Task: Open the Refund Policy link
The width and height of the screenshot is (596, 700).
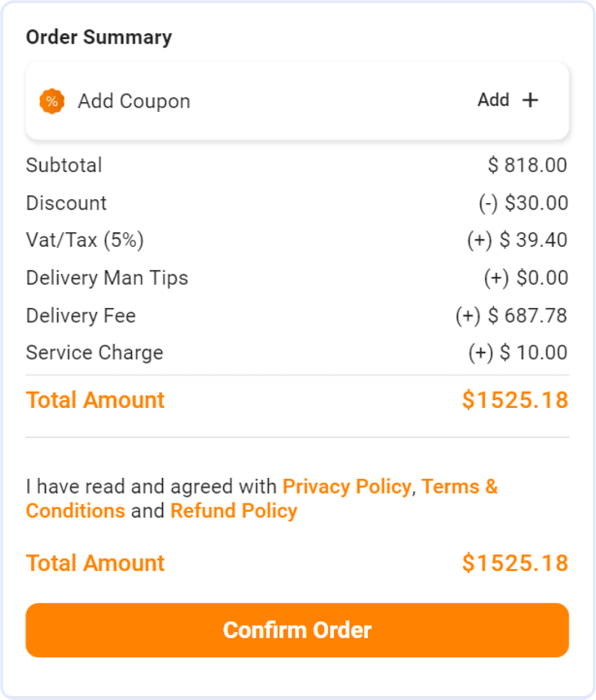Action: (x=234, y=511)
